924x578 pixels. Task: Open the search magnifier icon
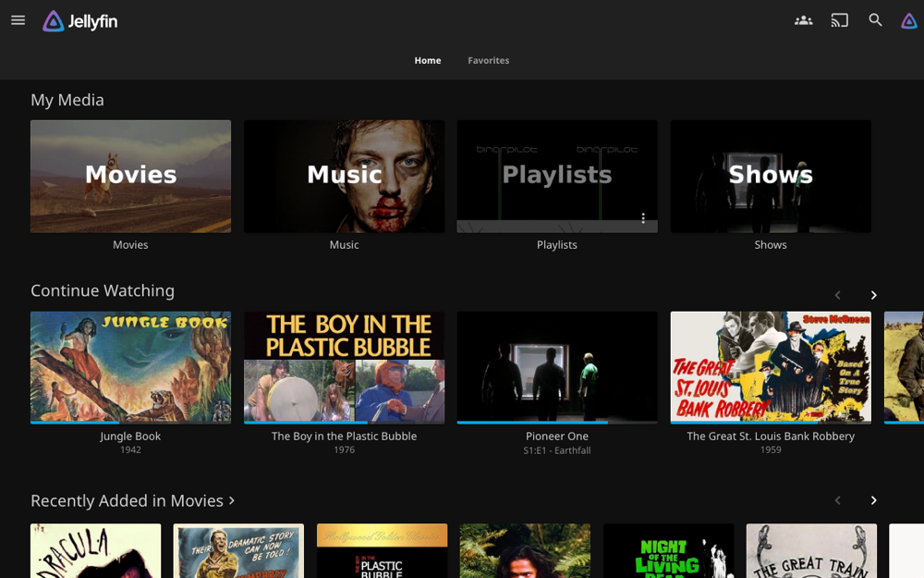pos(875,20)
